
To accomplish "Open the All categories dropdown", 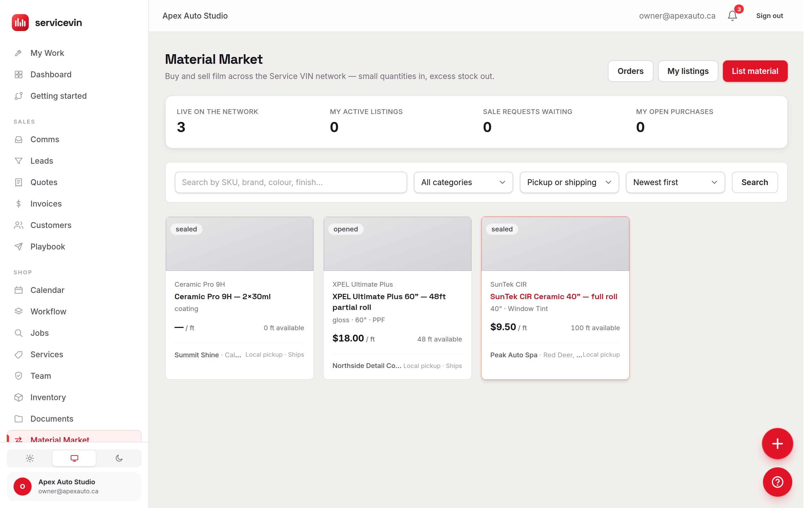I will pos(463,182).
